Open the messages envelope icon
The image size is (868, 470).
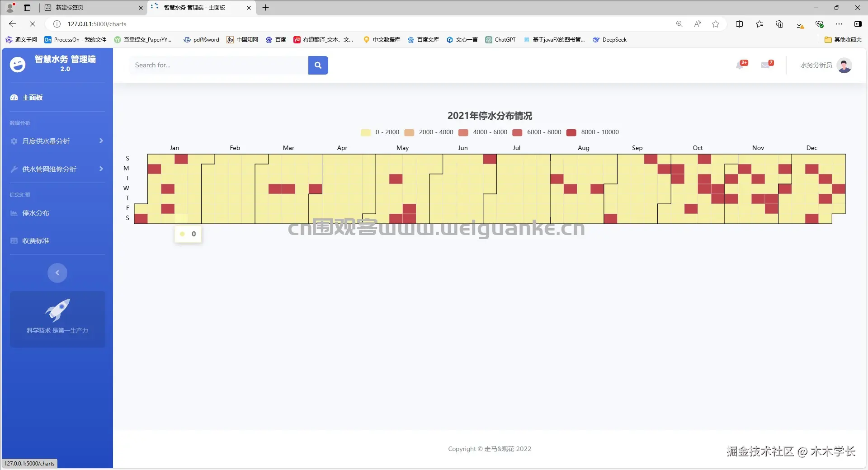766,65
